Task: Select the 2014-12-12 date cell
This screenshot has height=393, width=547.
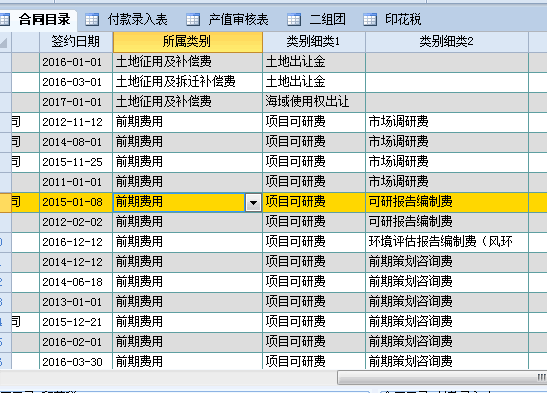Action: tap(76, 262)
